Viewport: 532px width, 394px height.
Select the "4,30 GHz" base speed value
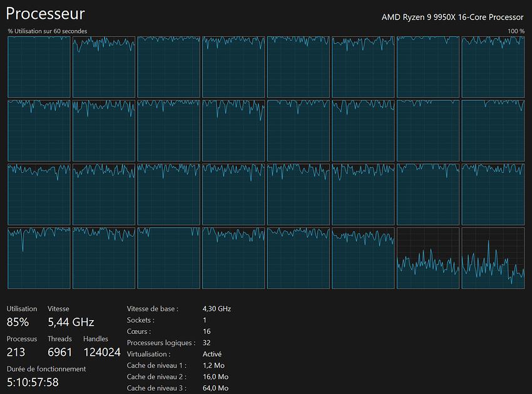tap(217, 309)
